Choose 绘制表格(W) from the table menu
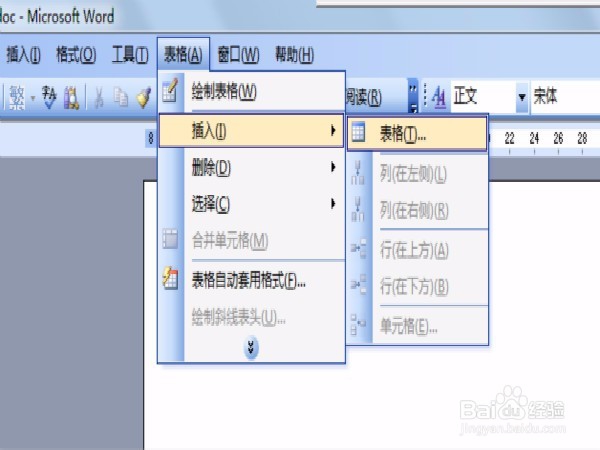 tap(251, 91)
